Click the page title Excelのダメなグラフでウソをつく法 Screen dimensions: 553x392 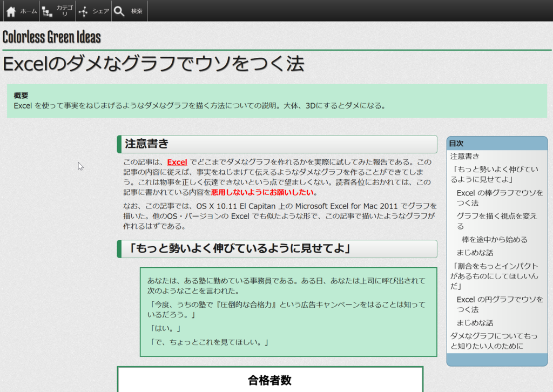153,64
